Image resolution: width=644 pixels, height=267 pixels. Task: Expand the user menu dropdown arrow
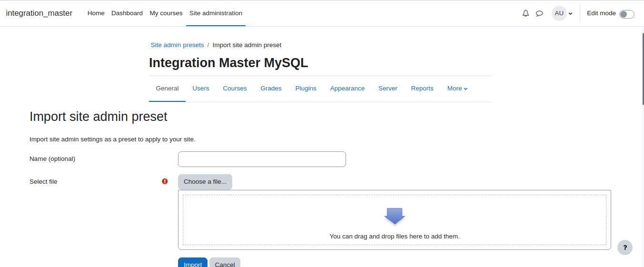point(570,14)
